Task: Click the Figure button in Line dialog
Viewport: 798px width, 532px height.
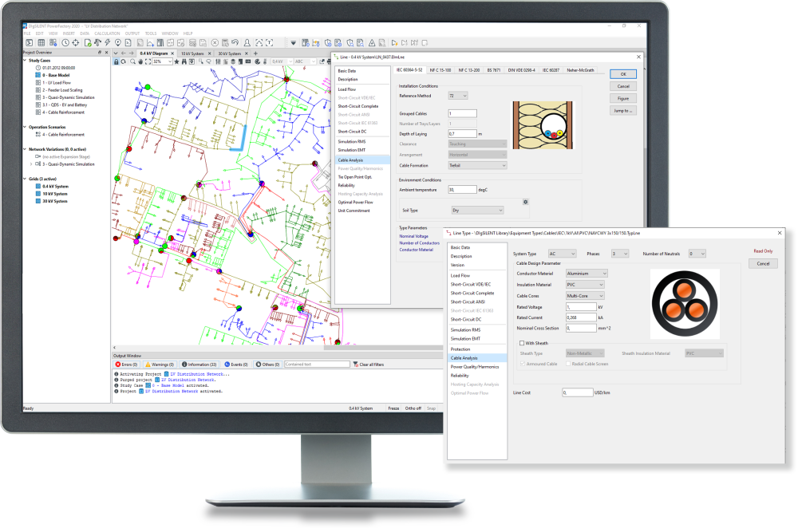Action: (x=623, y=99)
